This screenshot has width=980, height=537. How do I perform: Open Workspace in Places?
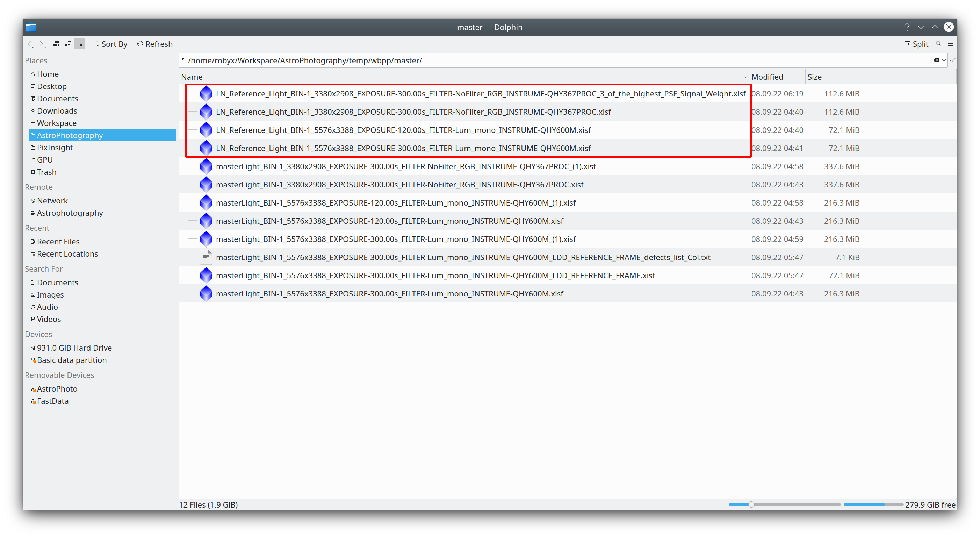57,123
